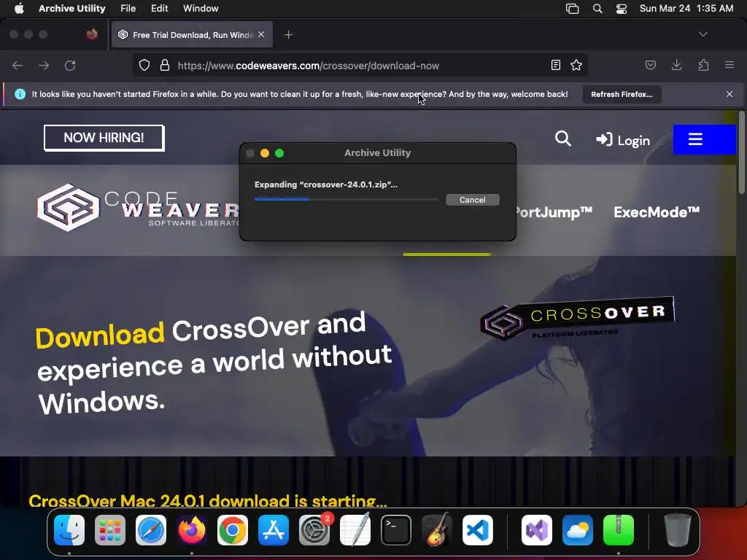Reload the current page

(x=70, y=65)
